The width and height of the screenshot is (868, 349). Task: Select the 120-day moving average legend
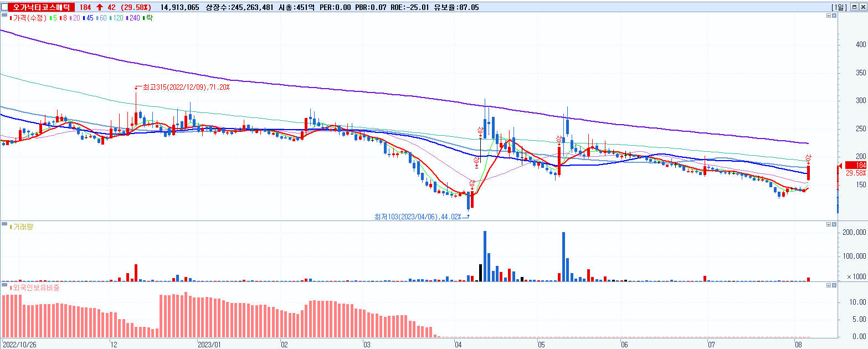pos(116,18)
